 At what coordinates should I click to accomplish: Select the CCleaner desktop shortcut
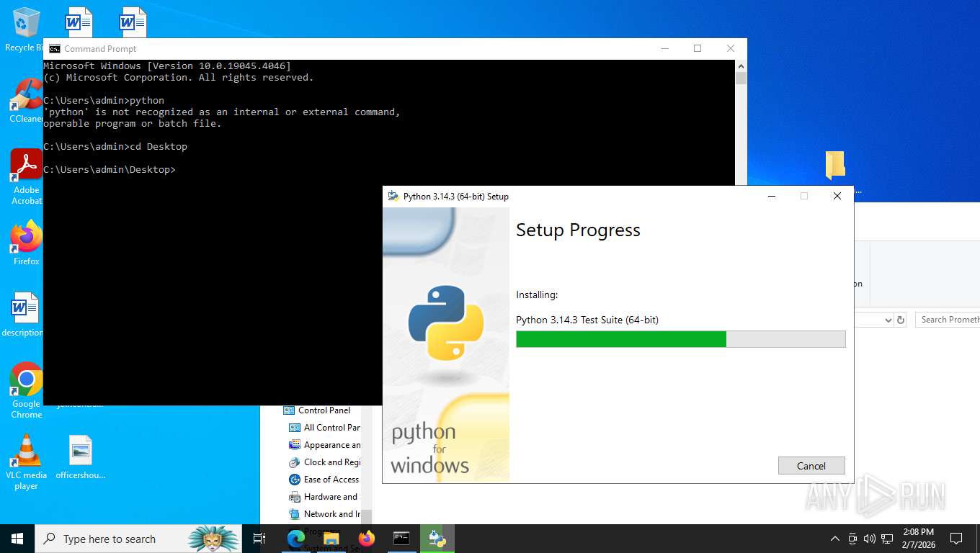coord(25,101)
